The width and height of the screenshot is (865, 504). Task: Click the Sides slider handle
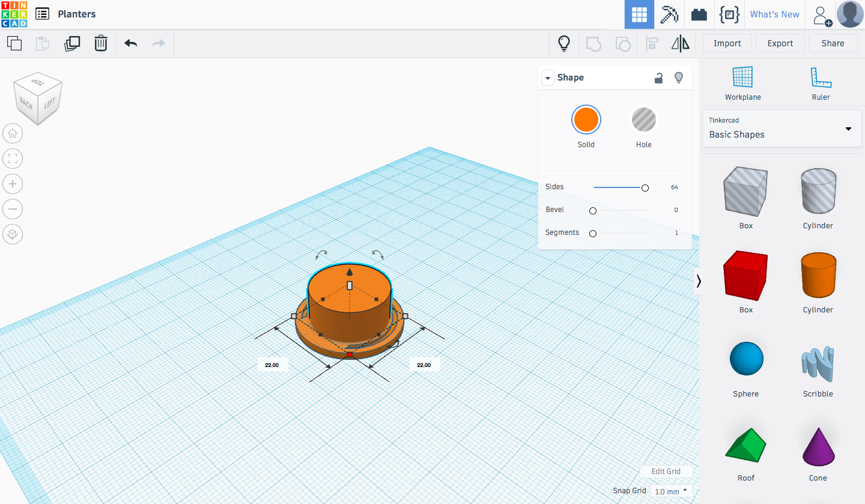point(645,188)
